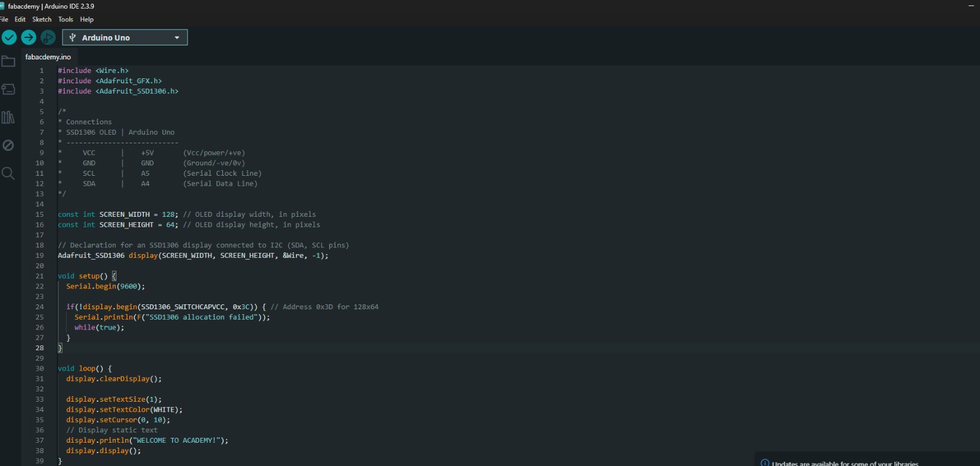The image size is (980, 466).
Task: Start debugging with the debug button
Action: pos(48,37)
